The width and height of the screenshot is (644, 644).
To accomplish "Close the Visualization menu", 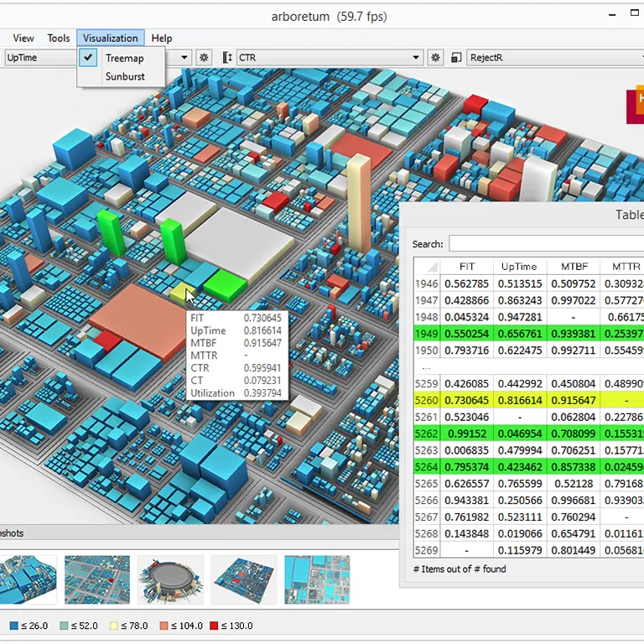I will (x=111, y=39).
